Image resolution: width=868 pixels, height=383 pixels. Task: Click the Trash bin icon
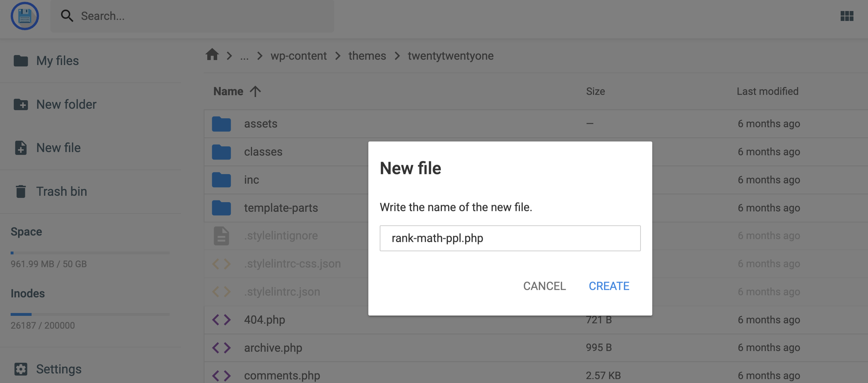point(21,191)
